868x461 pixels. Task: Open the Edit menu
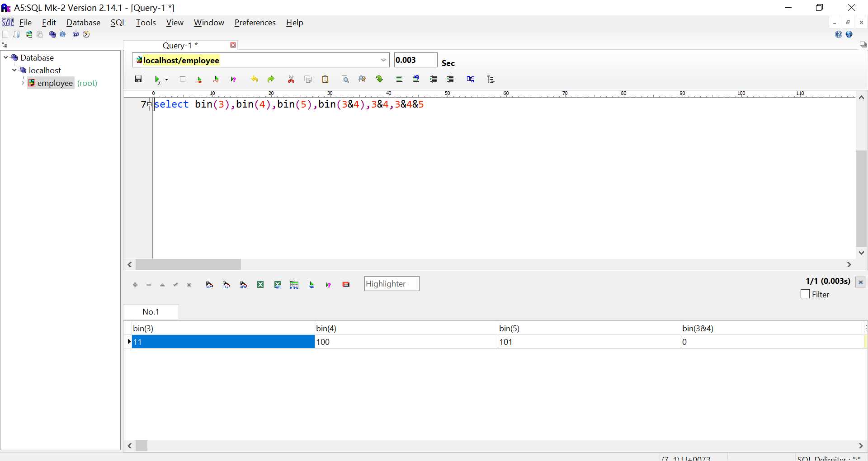[x=49, y=23]
